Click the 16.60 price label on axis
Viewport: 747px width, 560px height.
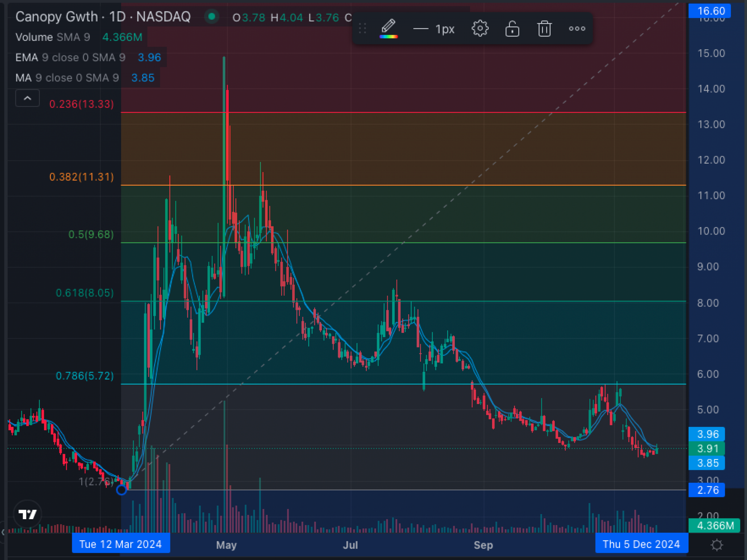(709, 11)
